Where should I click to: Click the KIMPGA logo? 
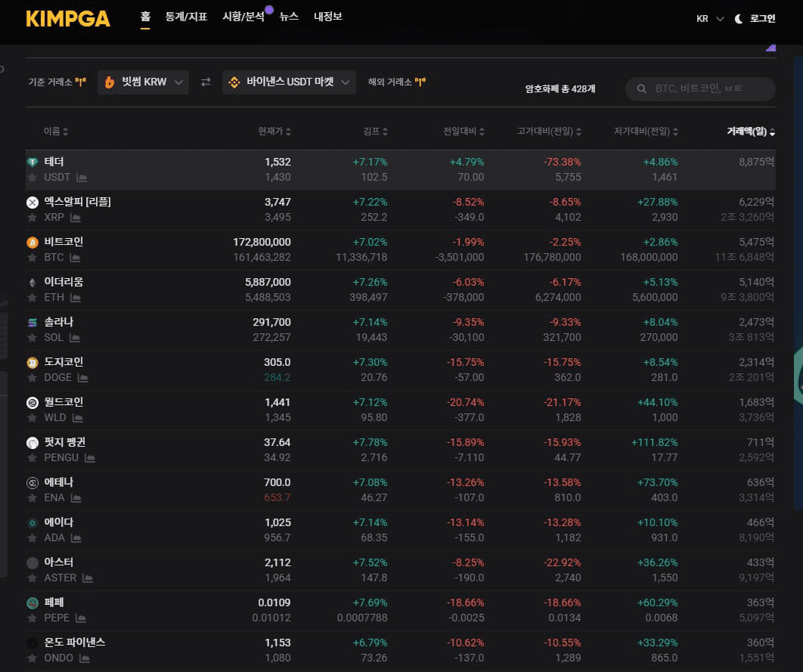pos(68,19)
